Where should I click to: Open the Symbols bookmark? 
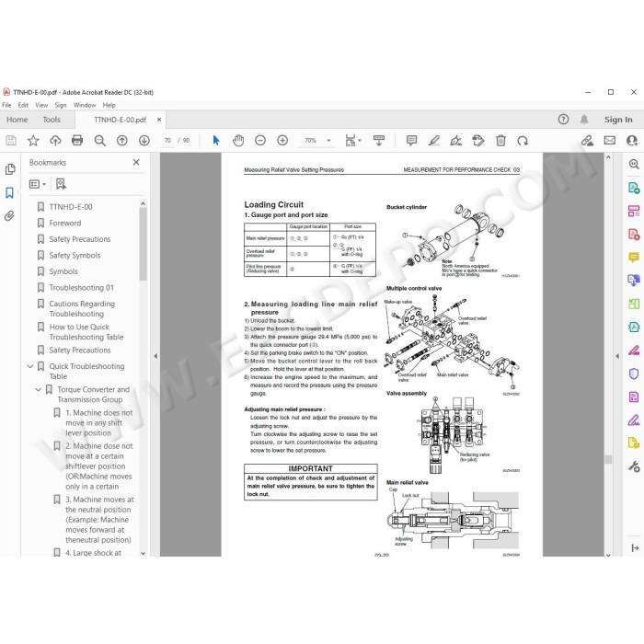(x=63, y=271)
